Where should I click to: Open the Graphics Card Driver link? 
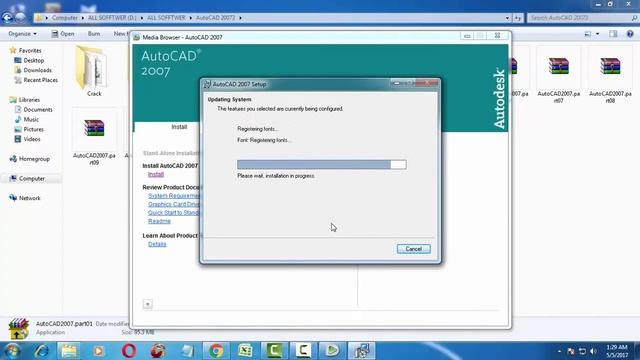(174, 204)
